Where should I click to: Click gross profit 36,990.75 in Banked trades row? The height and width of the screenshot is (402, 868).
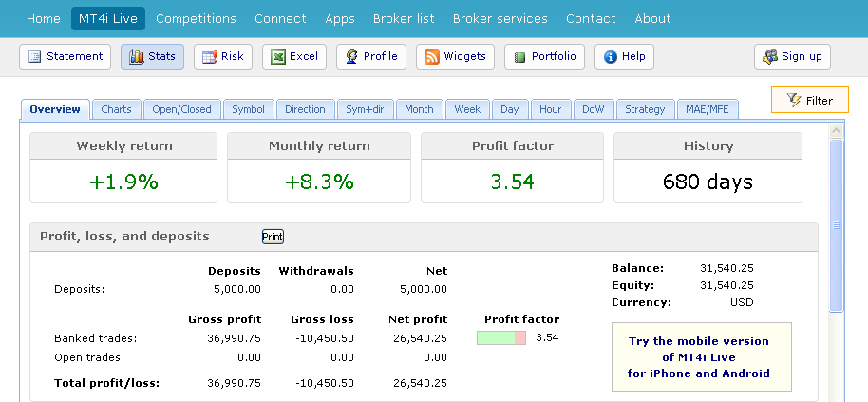pos(235,338)
